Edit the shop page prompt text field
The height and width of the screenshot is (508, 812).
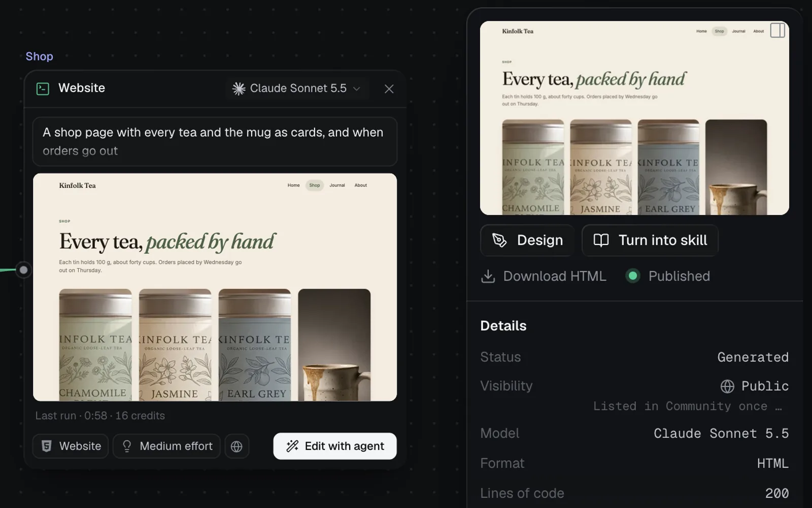[x=215, y=141]
